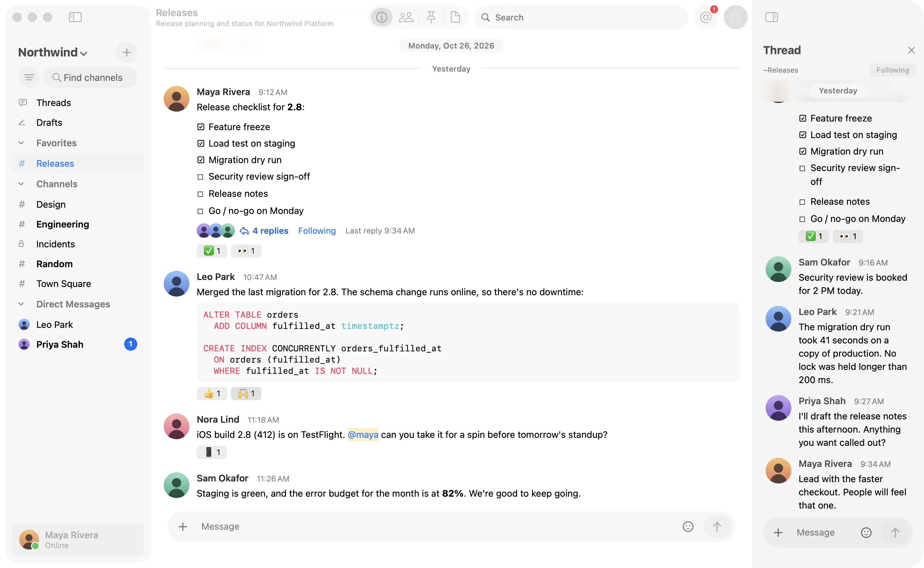Click Maya Rivera name on checklist message
This screenshot has width=924, height=568.
pyautogui.click(x=223, y=92)
